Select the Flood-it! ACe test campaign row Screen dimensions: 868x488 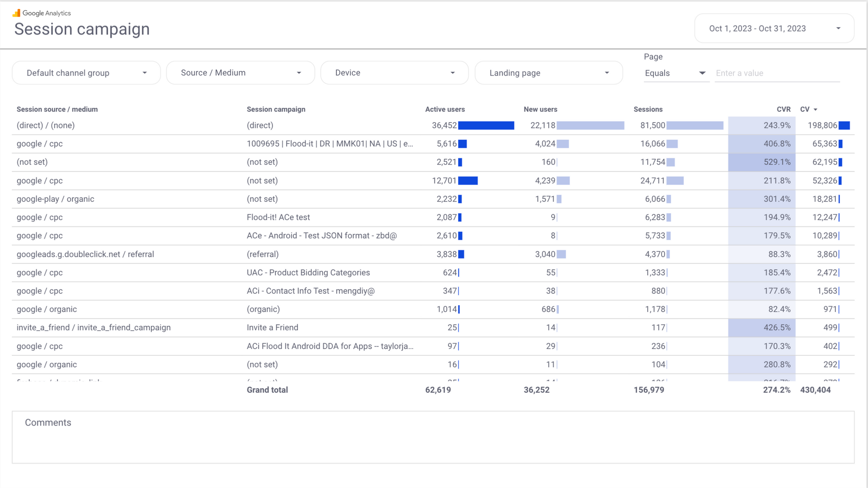278,217
